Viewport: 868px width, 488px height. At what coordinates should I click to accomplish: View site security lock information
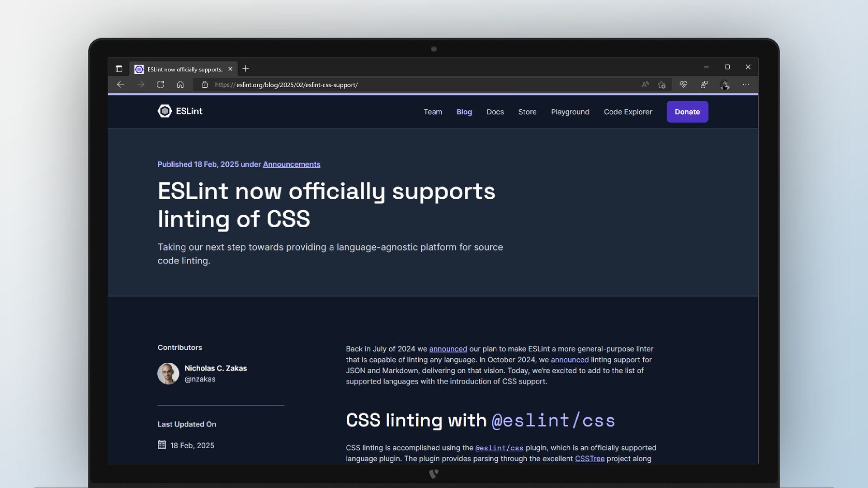tap(205, 84)
